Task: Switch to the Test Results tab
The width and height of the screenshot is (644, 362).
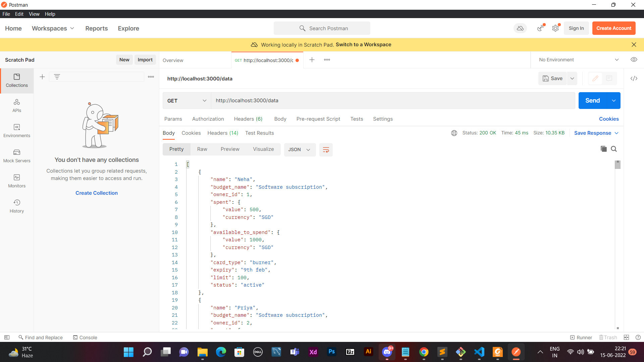Action: click(x=259, y=133)
